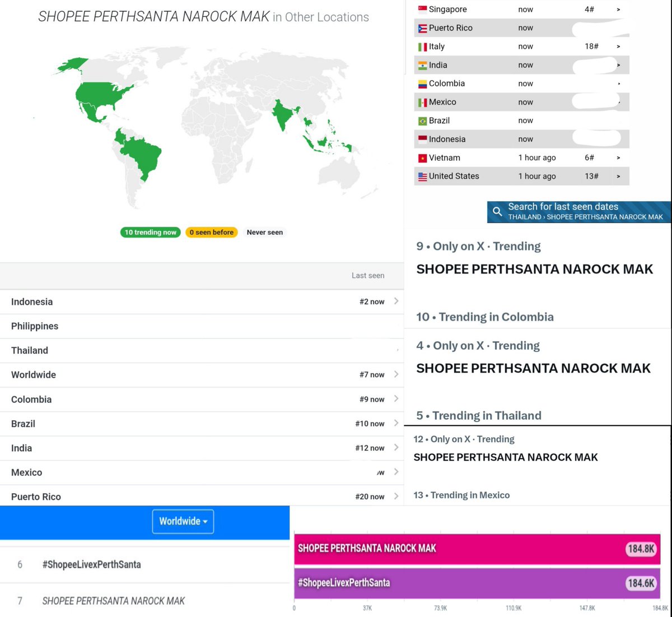Click the purple #ShopeeLivexPerthSanta bar
Viewport: 672px width, 617px height.
(477, 583)
